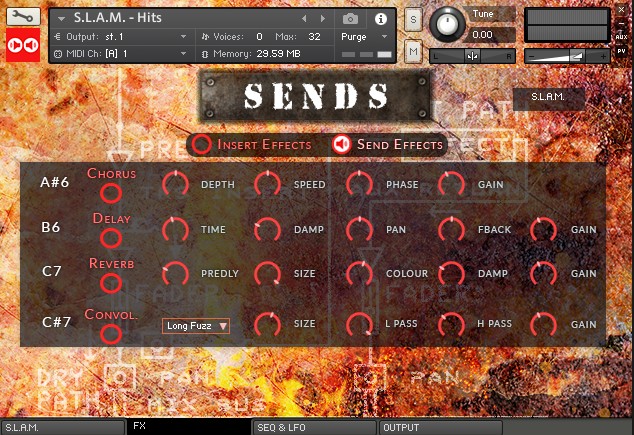Switch to the S.L.A.M. bottom tab
Viewport: 634px width, 435px height.
[63, 428]
